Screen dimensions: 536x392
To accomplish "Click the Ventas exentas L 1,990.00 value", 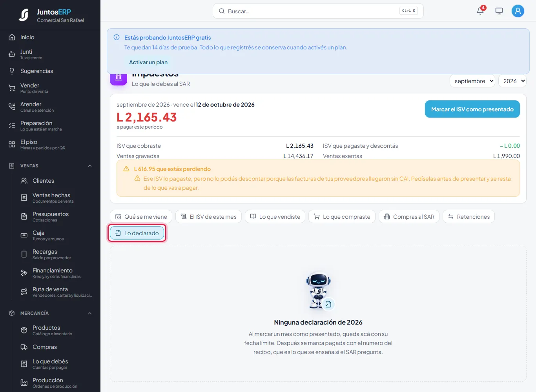I will pyautogui.click(x=506, y=156).
